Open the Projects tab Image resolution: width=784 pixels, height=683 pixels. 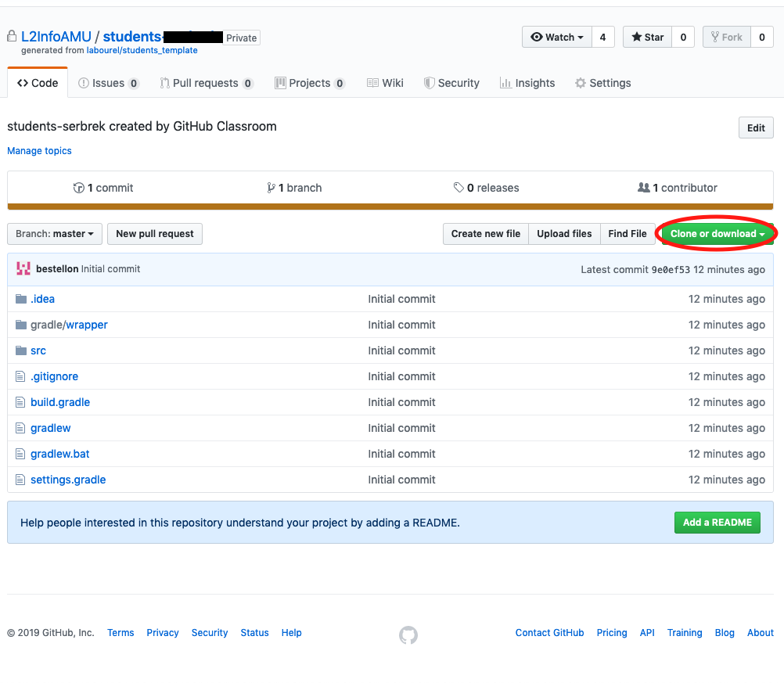click(x=310, y=83)
